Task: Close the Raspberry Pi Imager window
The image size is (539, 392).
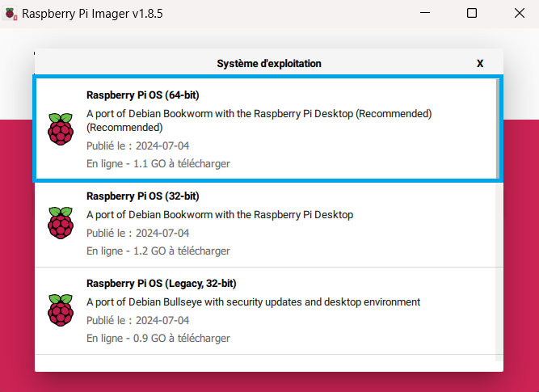Action: (518, 14)
